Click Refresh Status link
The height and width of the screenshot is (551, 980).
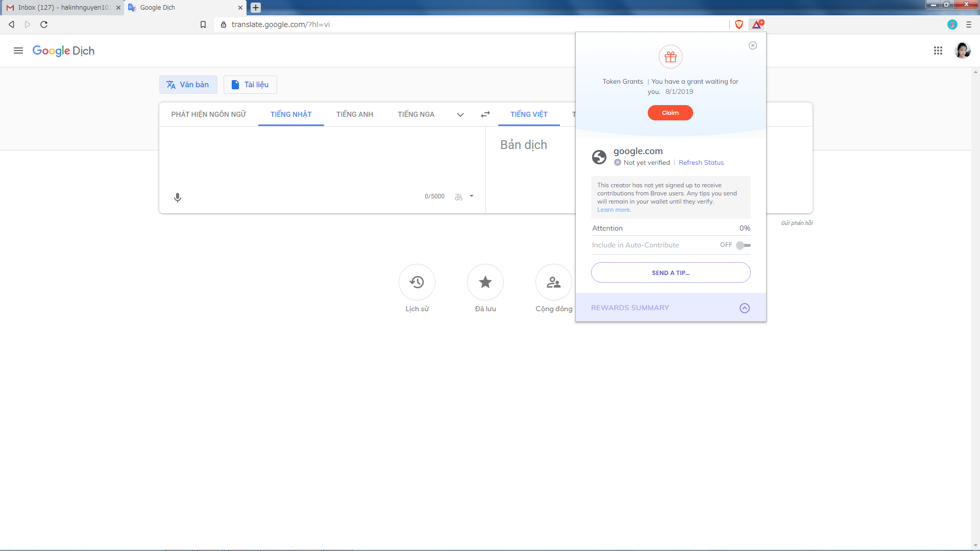tap(701, 163)
